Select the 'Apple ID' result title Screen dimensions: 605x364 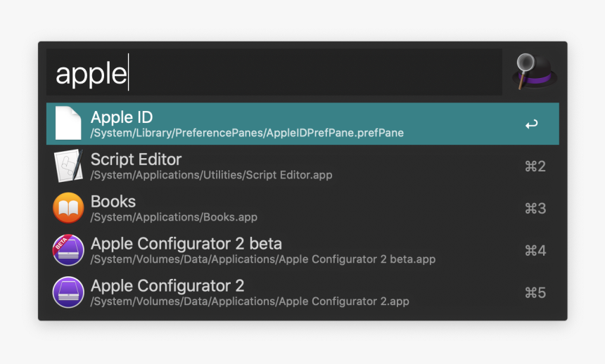click(122, 117)
